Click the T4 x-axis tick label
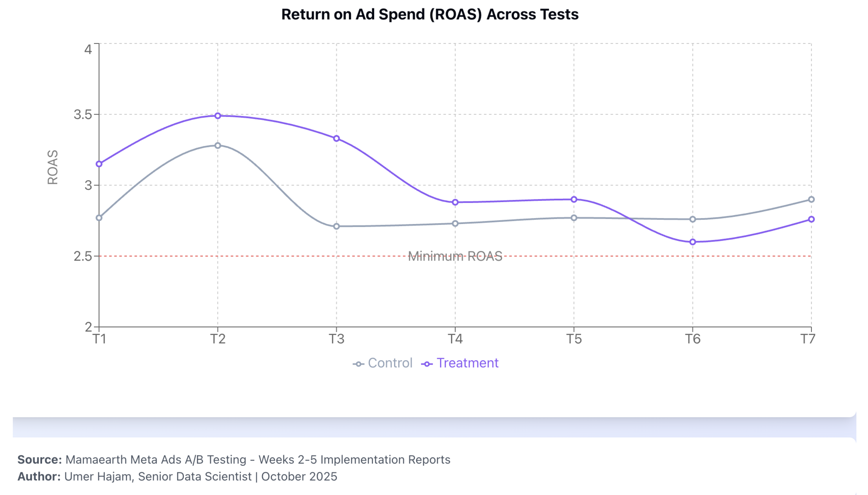Viewport: 868px width, 495px height. pos(455,339)
